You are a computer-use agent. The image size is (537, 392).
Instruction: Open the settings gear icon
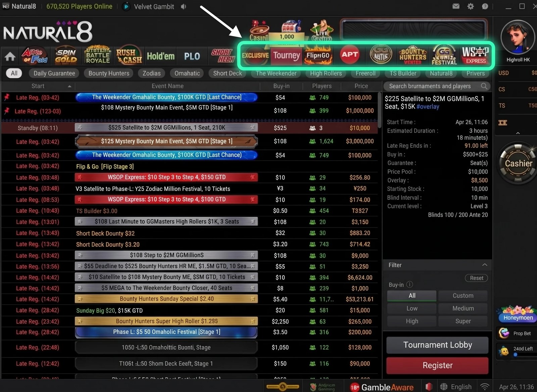pyautogui.click(x=471, y=6)
